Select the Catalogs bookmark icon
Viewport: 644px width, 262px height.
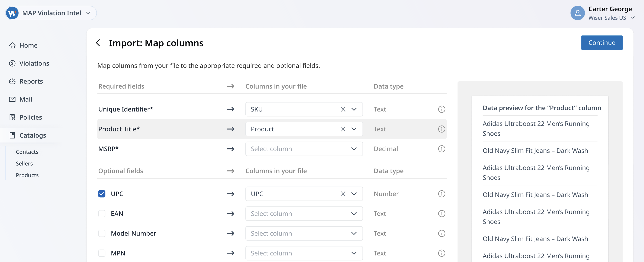coord(13,135)
